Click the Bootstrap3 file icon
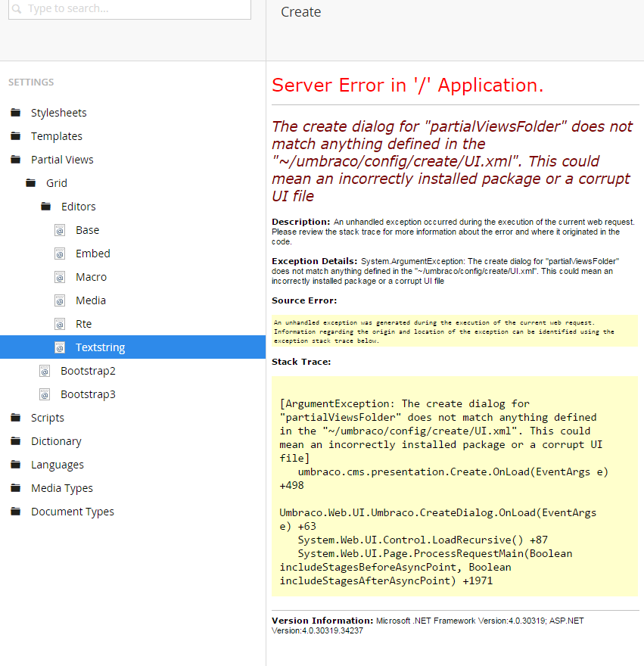644x666 pixels. tap(45, 394)
